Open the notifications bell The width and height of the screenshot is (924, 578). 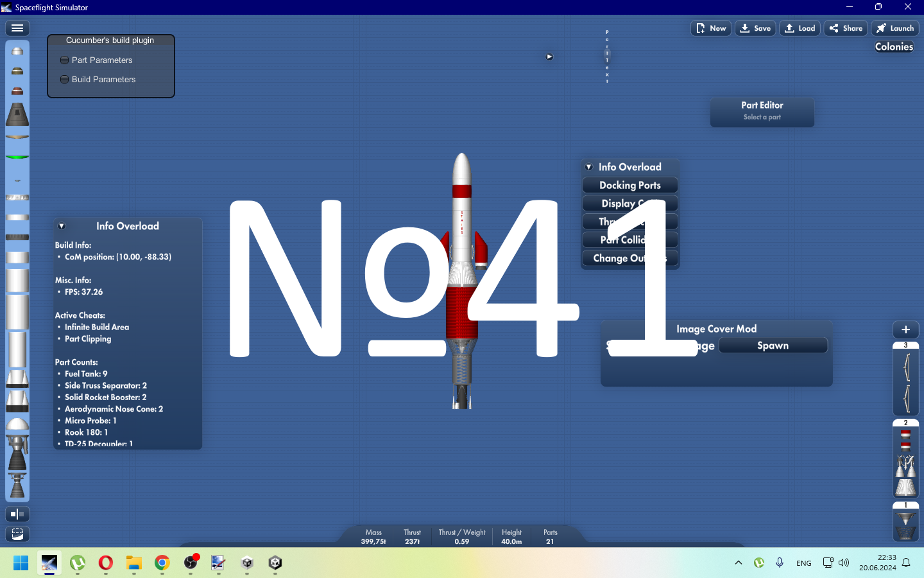click(x=906, y=563)
